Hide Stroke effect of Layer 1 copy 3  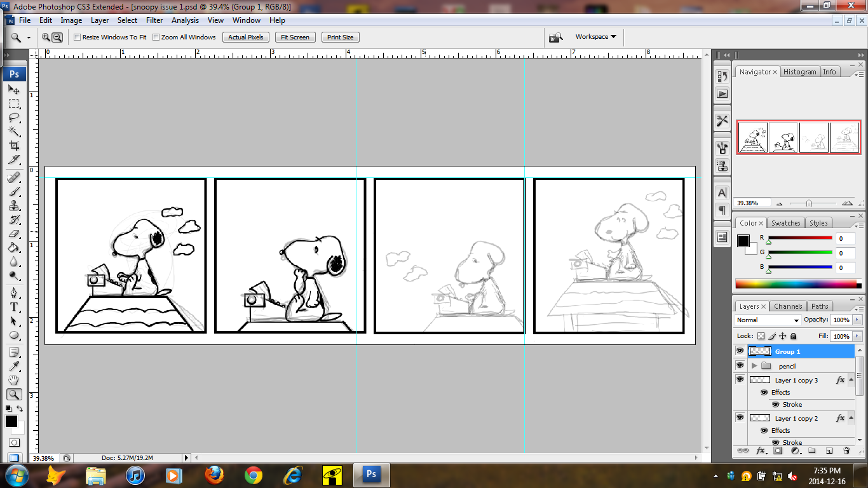point(776,404)
